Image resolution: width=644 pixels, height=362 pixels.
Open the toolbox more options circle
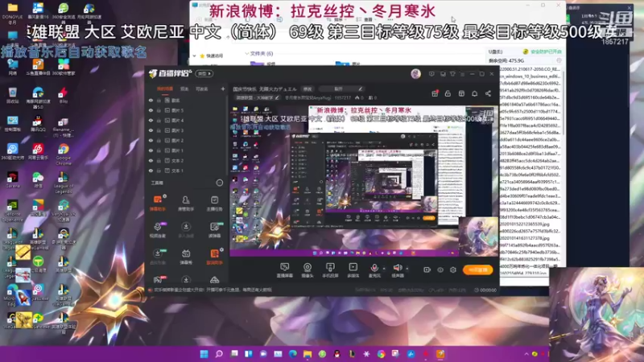[x=219, y=183]
